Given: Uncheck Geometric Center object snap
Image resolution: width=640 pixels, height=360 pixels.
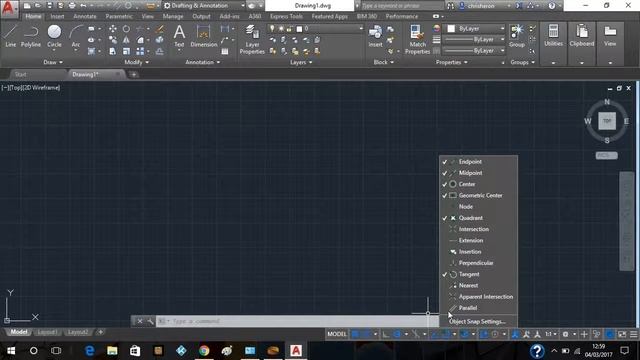Looking at the screenshot, I should [x=478, y=196].
